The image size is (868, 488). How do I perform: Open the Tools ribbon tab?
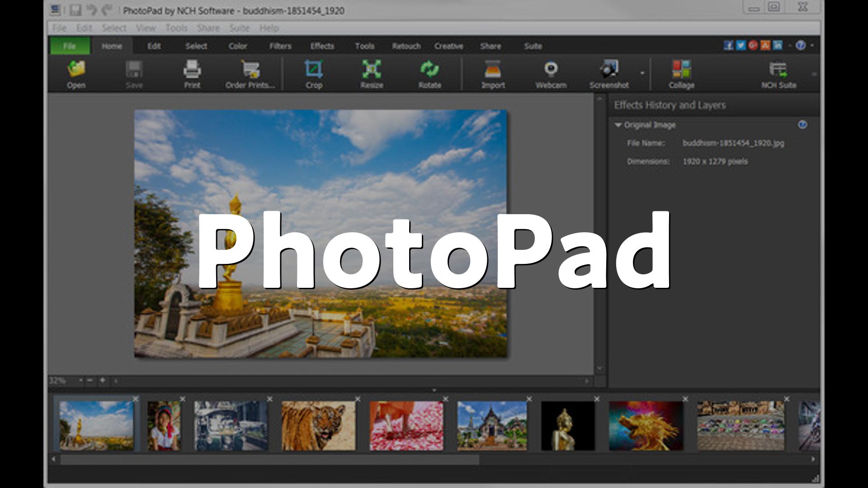pyautogui.click(x=364, y=46)
